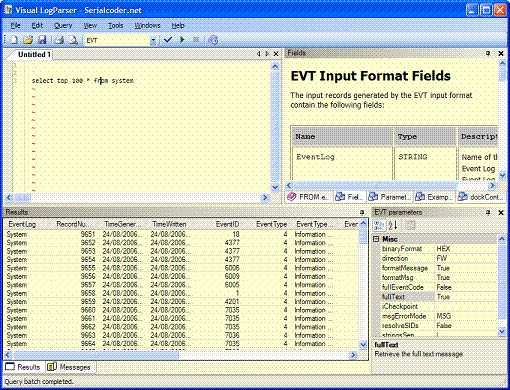This screenshot has height=390, width=510.
Task: Switch parameters to categorized view
Action: pyautogui.click(x=379, y=225)
